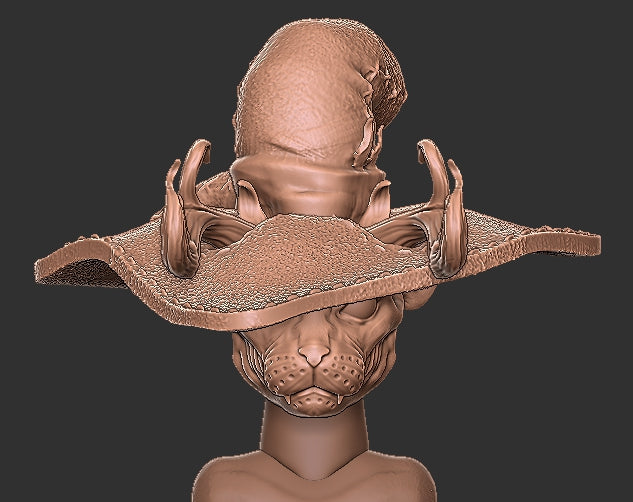The height and width of the screenshot is (502, 633).
Task: Click the neck of the sculpted figure
Action: [x=314, y=435]
